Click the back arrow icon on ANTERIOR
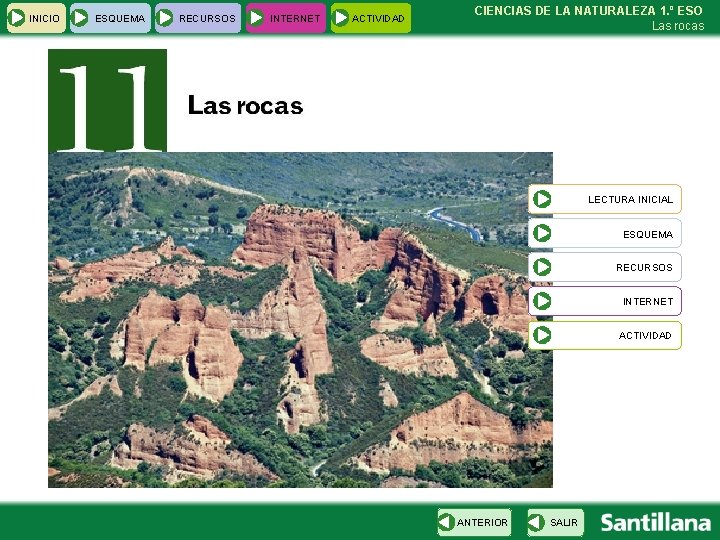720x540 pixels. pos(446,522)
